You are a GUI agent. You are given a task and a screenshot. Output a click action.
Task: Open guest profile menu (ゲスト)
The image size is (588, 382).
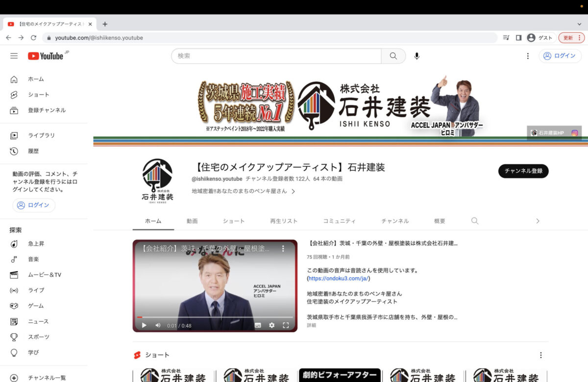pyautogui.click(x=540, y=38)
